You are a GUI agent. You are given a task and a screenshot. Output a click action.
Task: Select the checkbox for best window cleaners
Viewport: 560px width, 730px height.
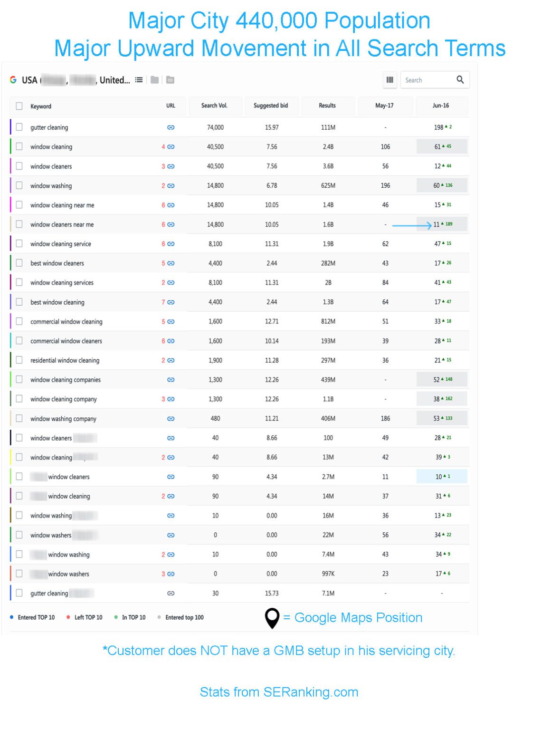point(19,263)
